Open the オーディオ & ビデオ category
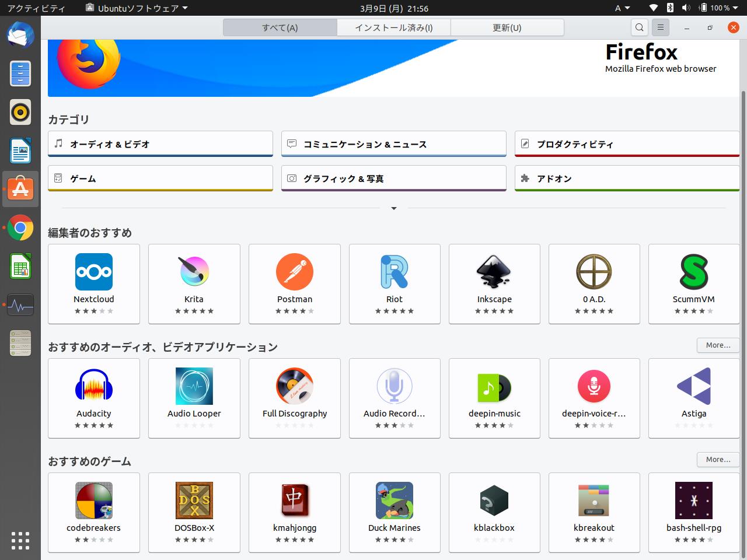Viewport: 747px width, 560px height. [160, 144]
